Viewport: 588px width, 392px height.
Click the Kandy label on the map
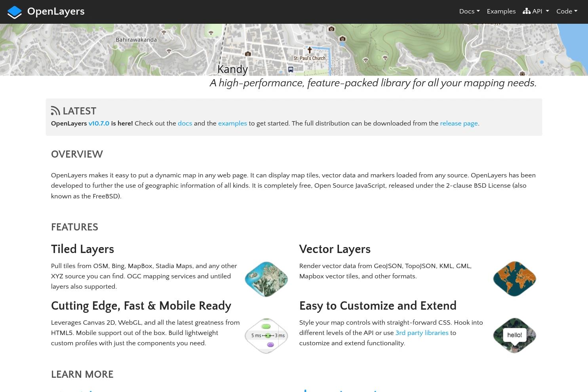(232, 69)
